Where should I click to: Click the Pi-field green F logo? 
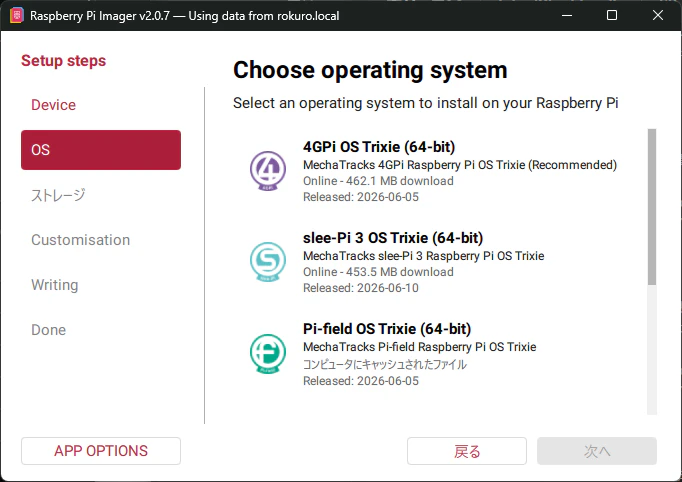click(268, 354)
